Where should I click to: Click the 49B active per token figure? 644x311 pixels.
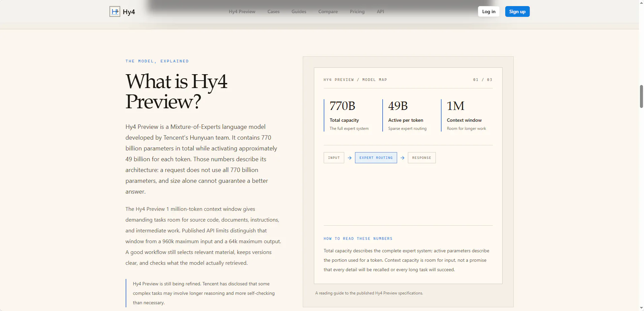tap(398, 106)
